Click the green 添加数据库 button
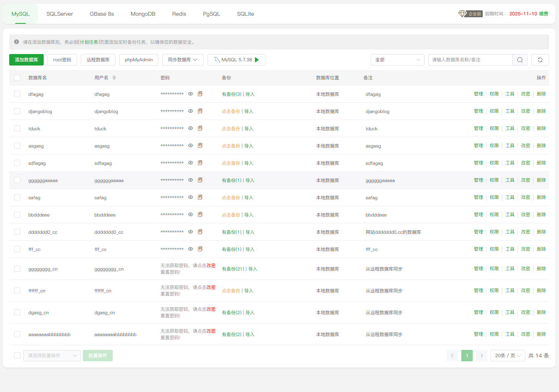 pyautogui.click(x=26, y=60)
